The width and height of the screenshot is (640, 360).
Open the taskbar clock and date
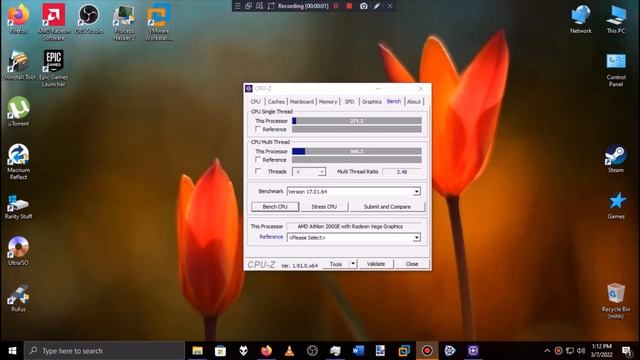click(602, 351)
